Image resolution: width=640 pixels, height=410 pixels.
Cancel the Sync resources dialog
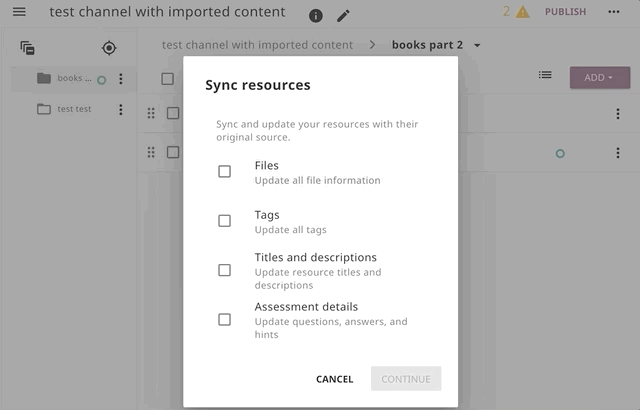[x=334, y=379]
